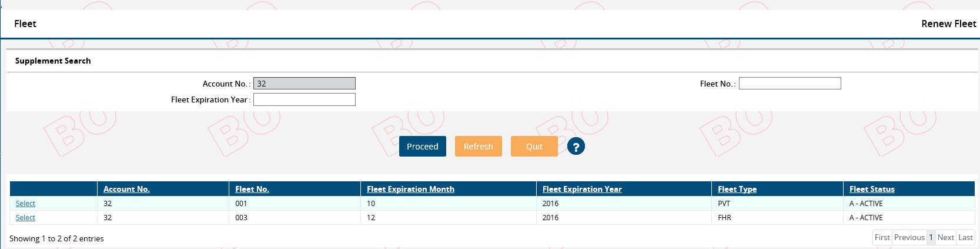This screenshot has height=249, width=980.
Task: Open the help question mark icon
Action: pos(576,147)
